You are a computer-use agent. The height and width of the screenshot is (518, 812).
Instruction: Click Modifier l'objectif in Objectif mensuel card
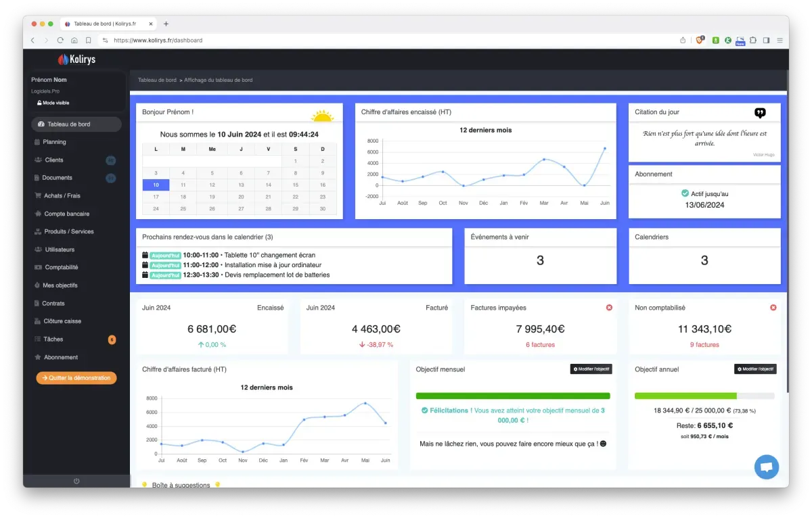(591, 369)
